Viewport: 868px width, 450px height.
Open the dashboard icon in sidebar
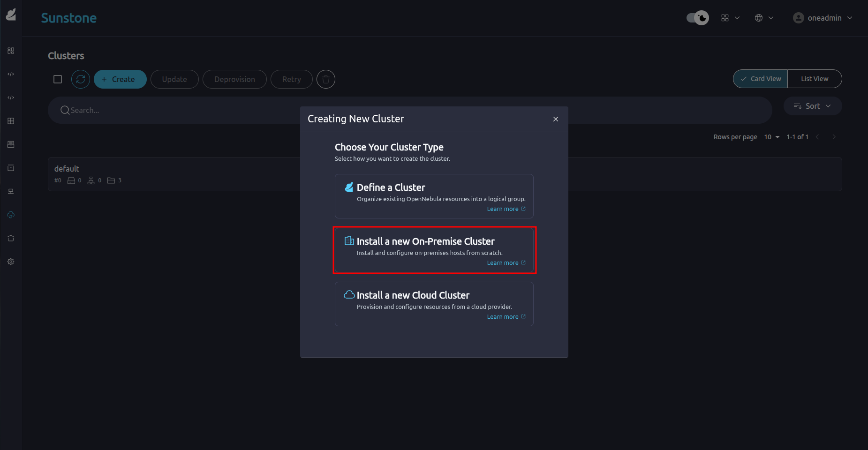tap(11, 51)
